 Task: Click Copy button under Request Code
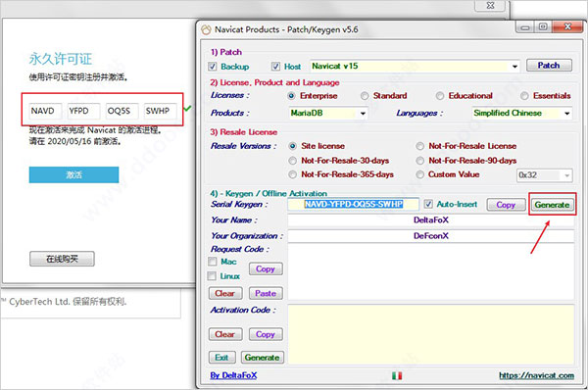(266, 268)
